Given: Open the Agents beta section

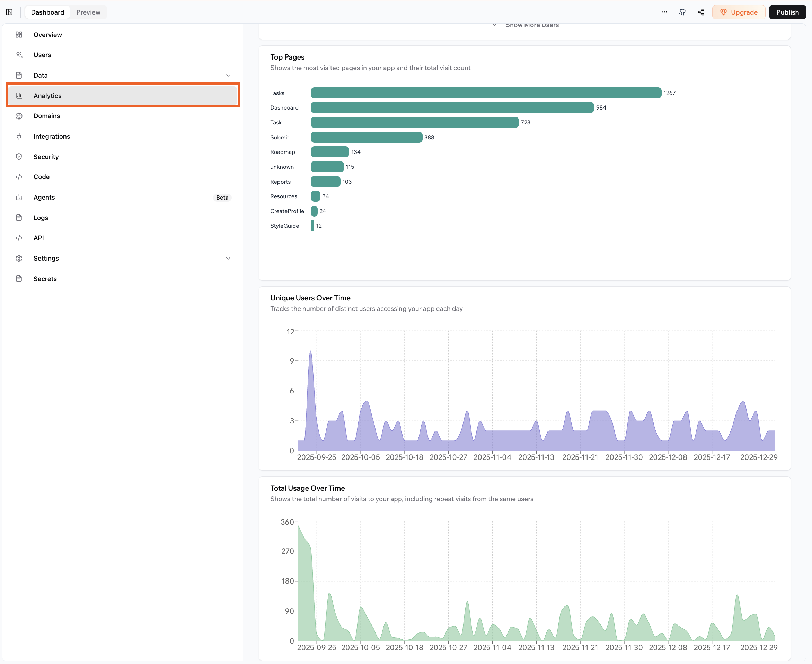Looking at the screenshot, I should 44,198.
